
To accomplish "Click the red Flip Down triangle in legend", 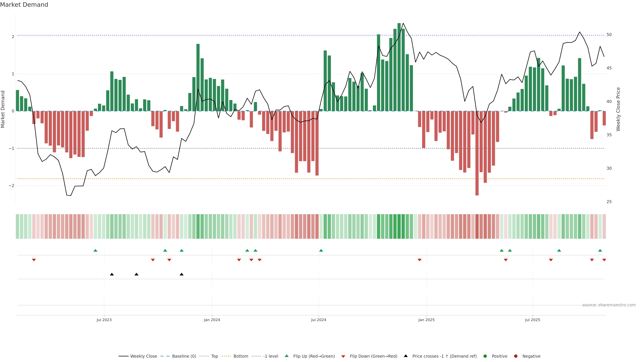I will click(343, 356).
